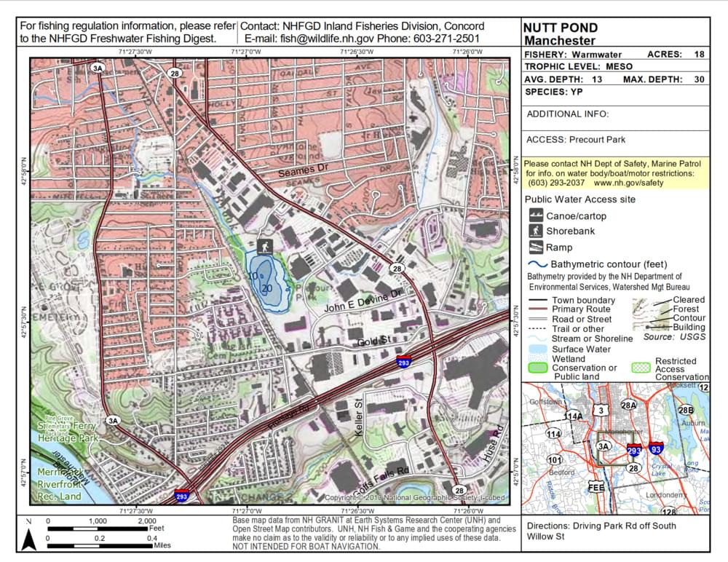Select the north arrow compass symbol
The width and height of the screenshot is (728, 562).
[28, 539]
